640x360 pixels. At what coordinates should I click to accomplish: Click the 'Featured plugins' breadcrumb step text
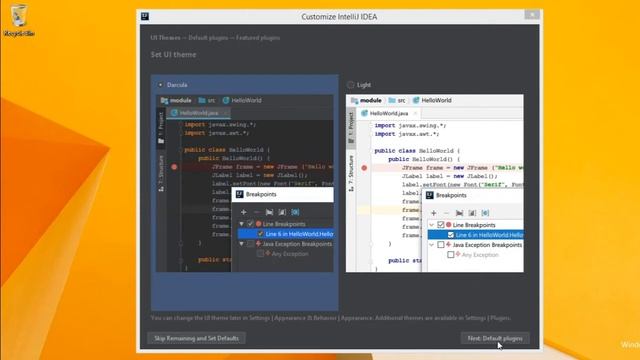[x=258, y=38]
